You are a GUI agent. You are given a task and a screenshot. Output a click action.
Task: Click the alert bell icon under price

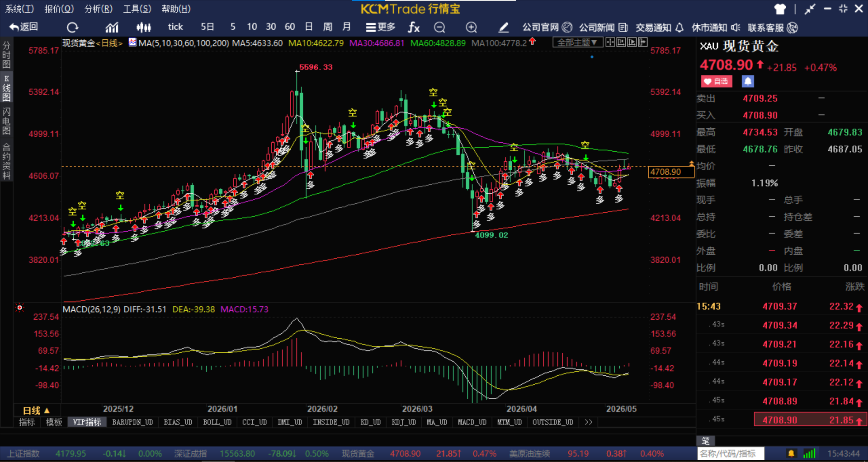pyautogui.click(x=748, y=81)
